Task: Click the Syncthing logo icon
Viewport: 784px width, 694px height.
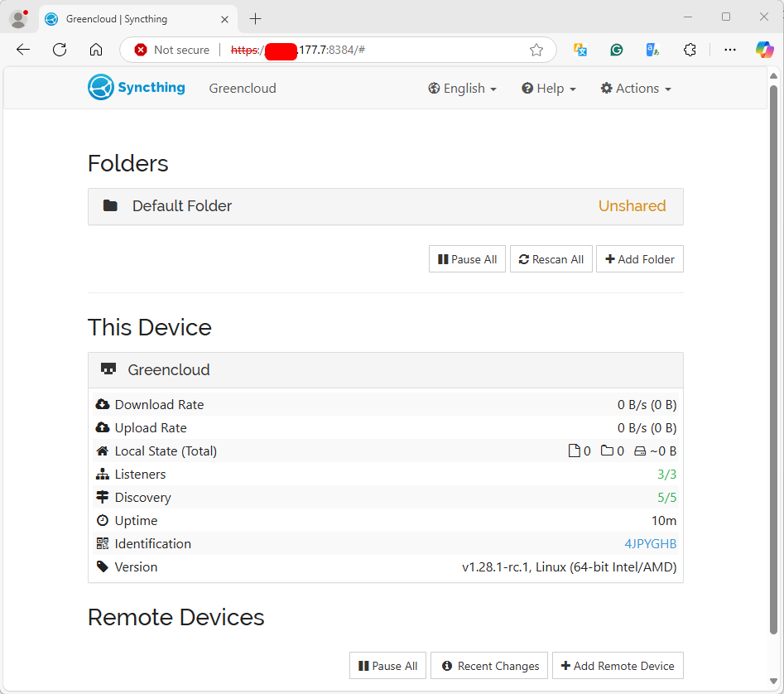Action: (100, 88)
